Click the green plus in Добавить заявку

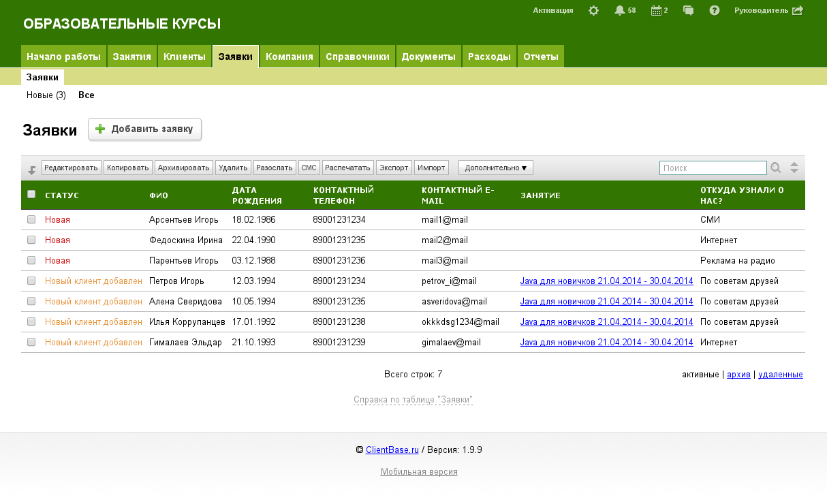tap(100, 129)
